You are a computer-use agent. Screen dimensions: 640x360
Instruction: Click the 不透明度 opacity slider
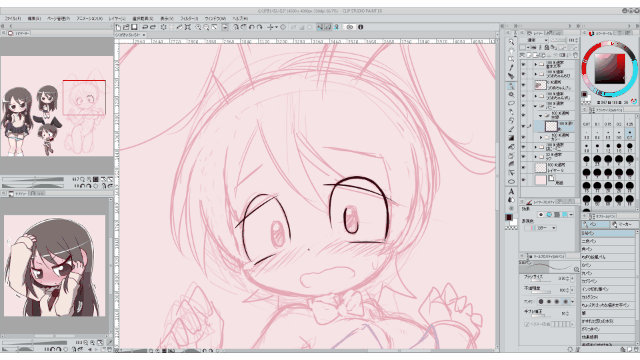(x=540, y=291)
